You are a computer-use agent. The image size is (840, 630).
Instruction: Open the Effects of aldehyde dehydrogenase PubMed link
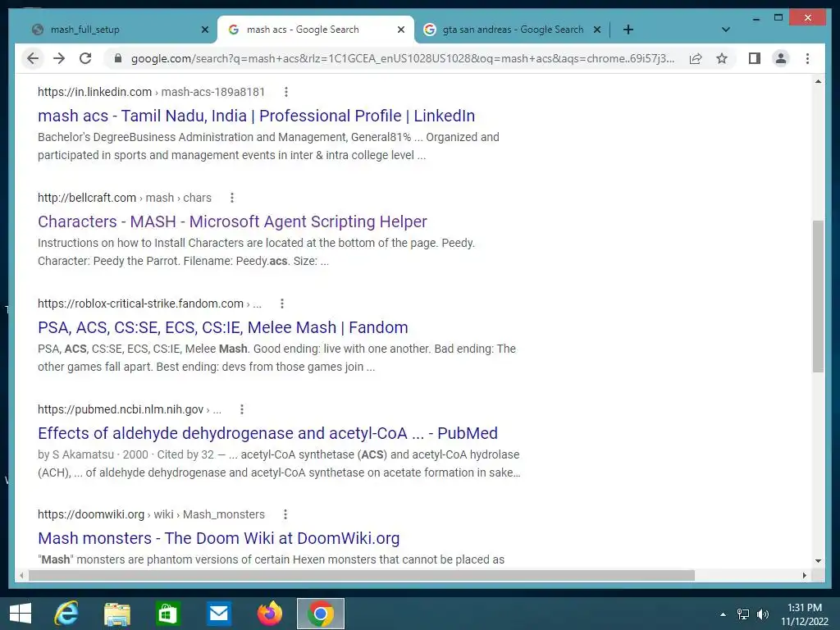(x=268, y=433)
